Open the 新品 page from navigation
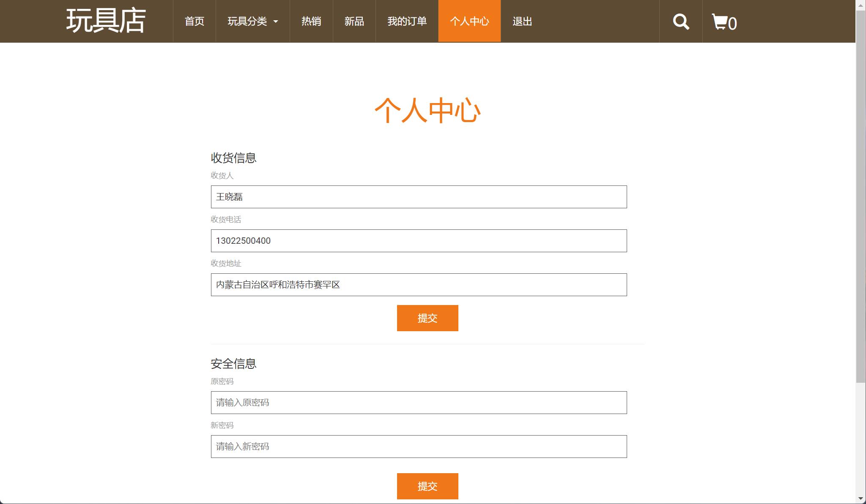The image size is (866, 504). coord(354,21)
